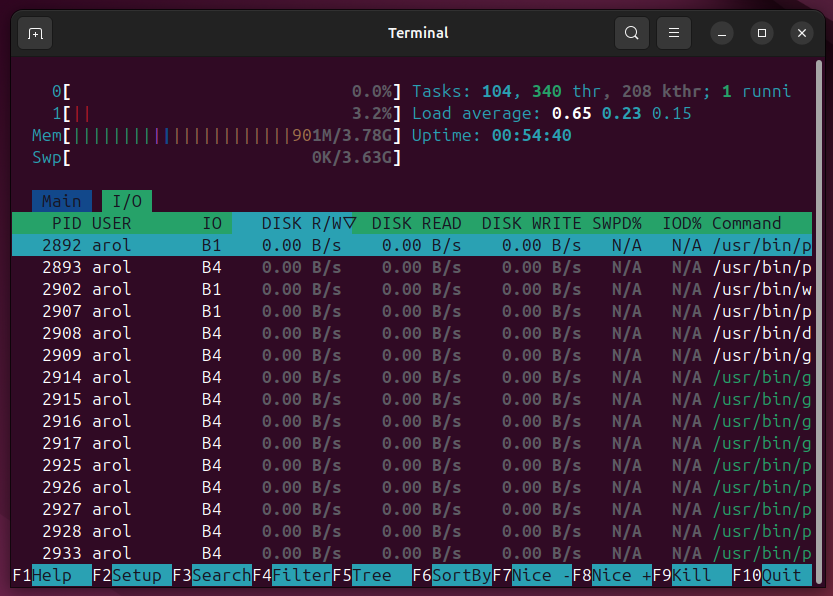Select the process row with PID 2892

pyautogui.click(x=412, y=245)
